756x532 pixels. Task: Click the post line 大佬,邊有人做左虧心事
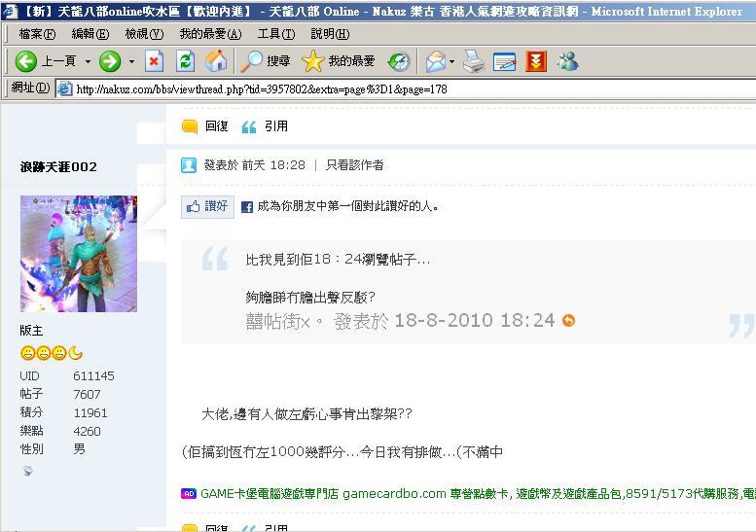click(x=306, y=414)
